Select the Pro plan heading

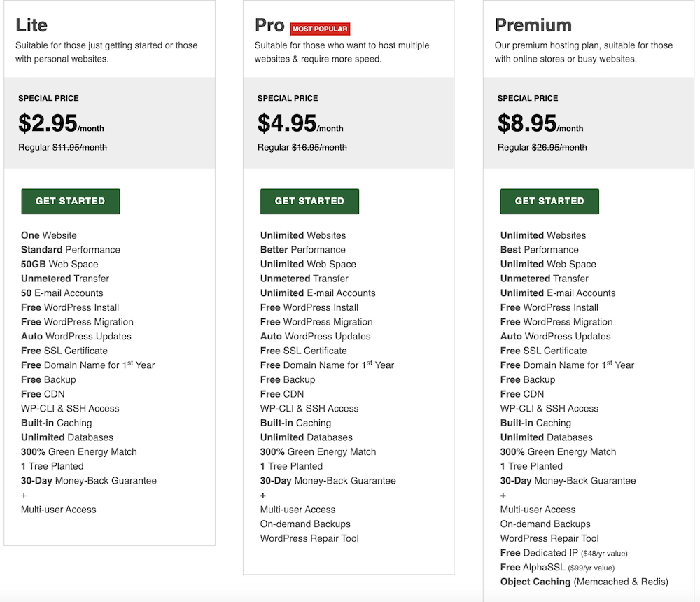pos(269,25)
